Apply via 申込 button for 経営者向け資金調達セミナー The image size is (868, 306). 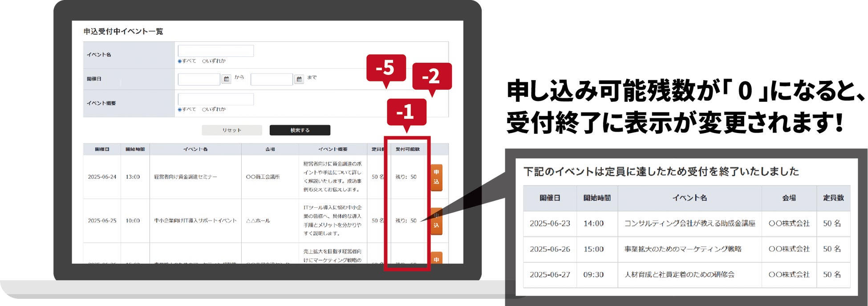click(436, 177)
